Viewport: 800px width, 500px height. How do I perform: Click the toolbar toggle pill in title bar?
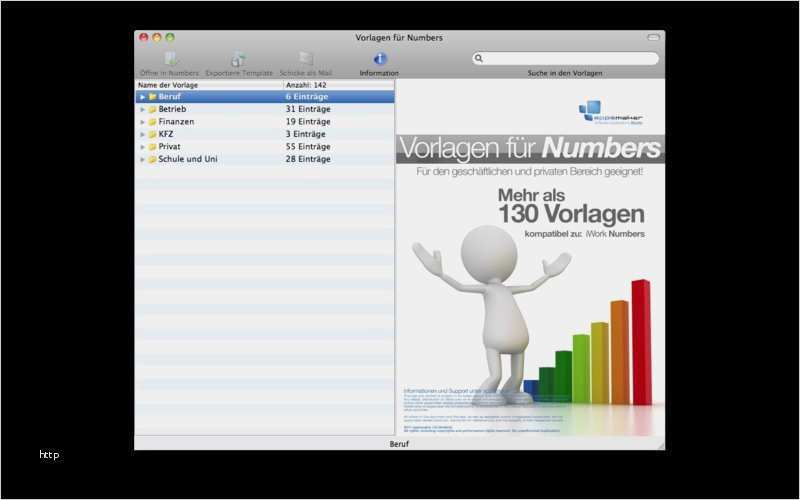(x=654, y=37)
